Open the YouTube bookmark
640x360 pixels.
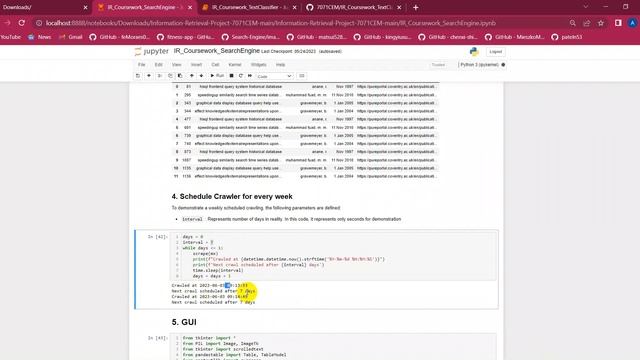[10, 37]
